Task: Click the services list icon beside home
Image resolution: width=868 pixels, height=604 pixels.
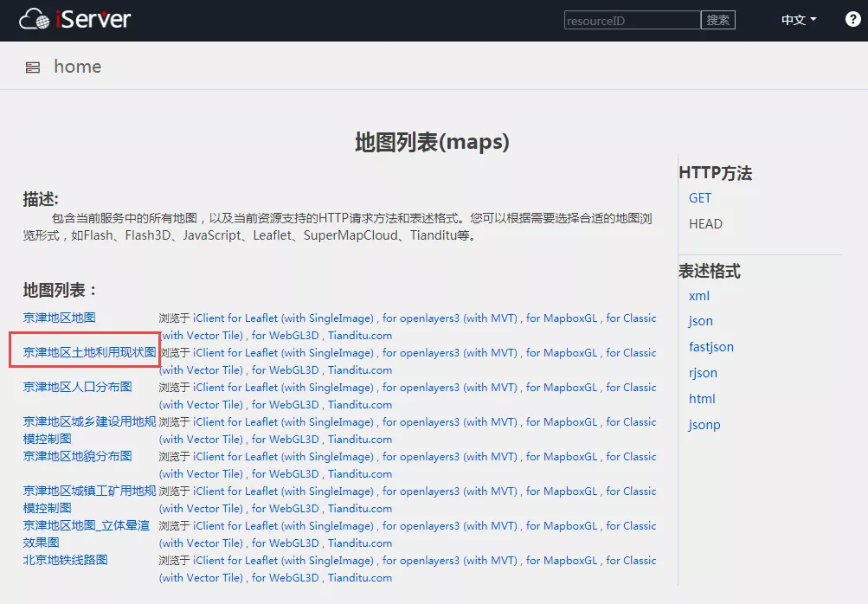Action: 33,67
